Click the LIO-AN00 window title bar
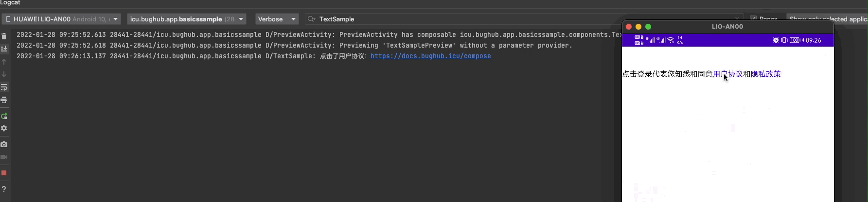This screenshot has height=202, width=868. [x=727, y=27]
